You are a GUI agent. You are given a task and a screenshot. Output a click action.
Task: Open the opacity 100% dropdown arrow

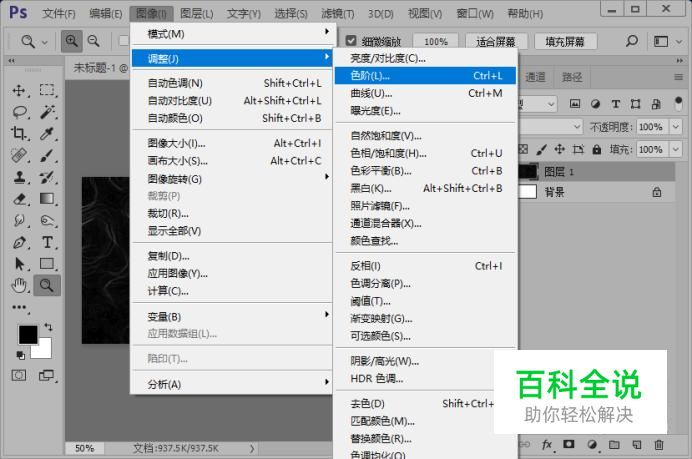(676, 127)
